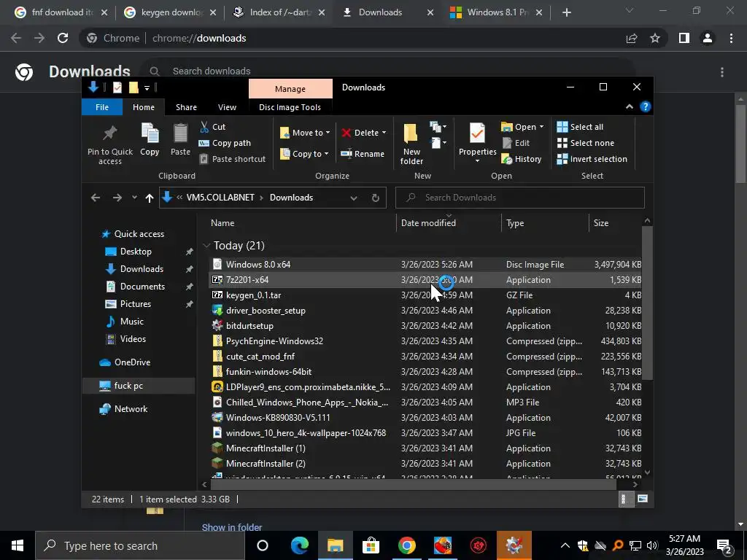Select the 7z2201-x64 file
Screen dimensions: 747x560
tap(425, 280)
